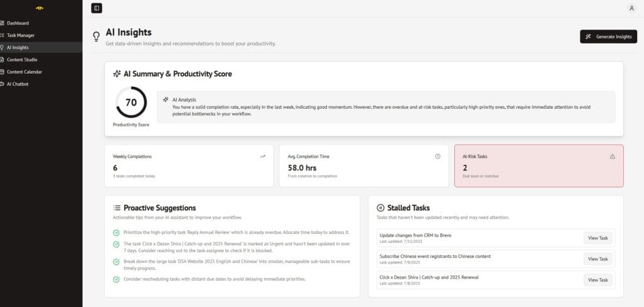Select the At-Risk Tasks card
The width and height of the screenshot is (644, 307).
click(x=538, y=166)
